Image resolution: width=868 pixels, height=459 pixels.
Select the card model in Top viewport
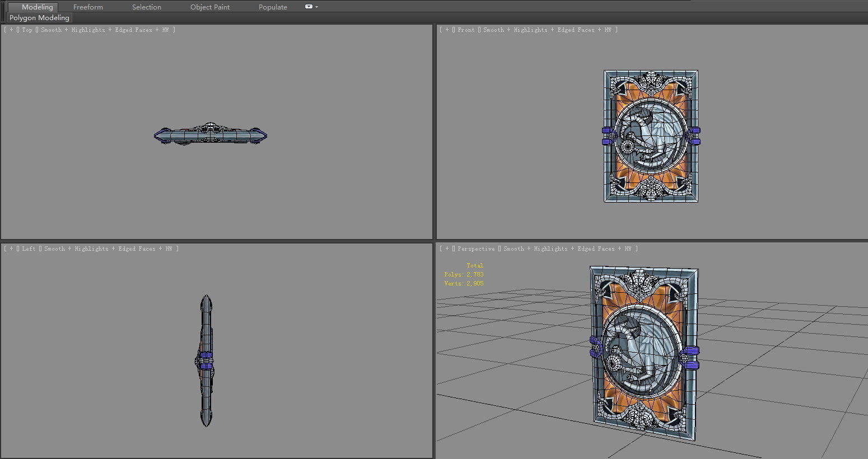pos(210,135)
